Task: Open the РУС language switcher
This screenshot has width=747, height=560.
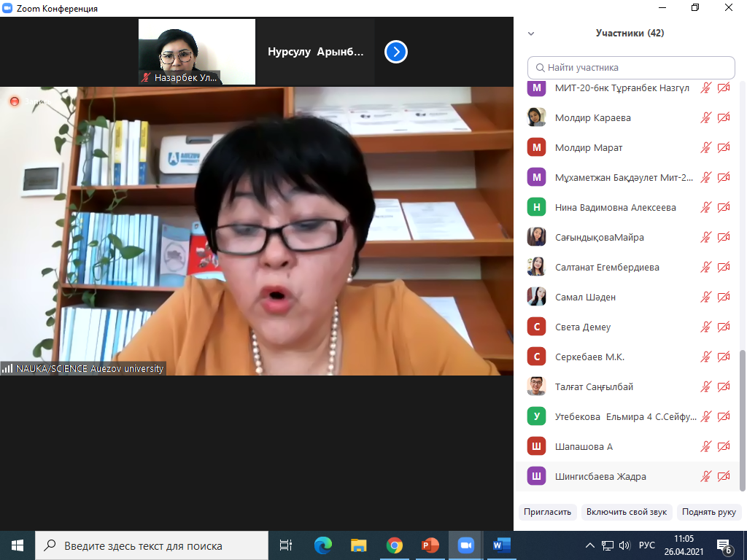Action: tap(647, 545)
